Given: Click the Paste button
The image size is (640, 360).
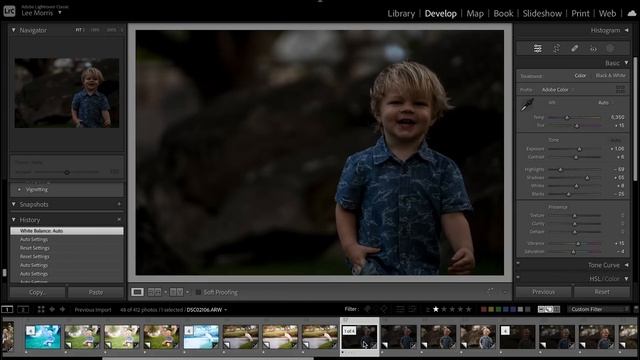Looking at the screenshot, I should click(x=96, y=292).
